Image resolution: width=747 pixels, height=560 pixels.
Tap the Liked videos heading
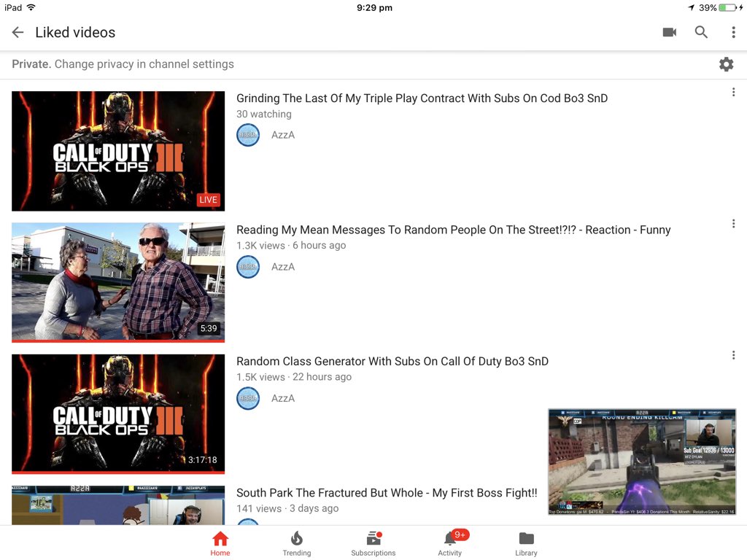click(75, 32)
